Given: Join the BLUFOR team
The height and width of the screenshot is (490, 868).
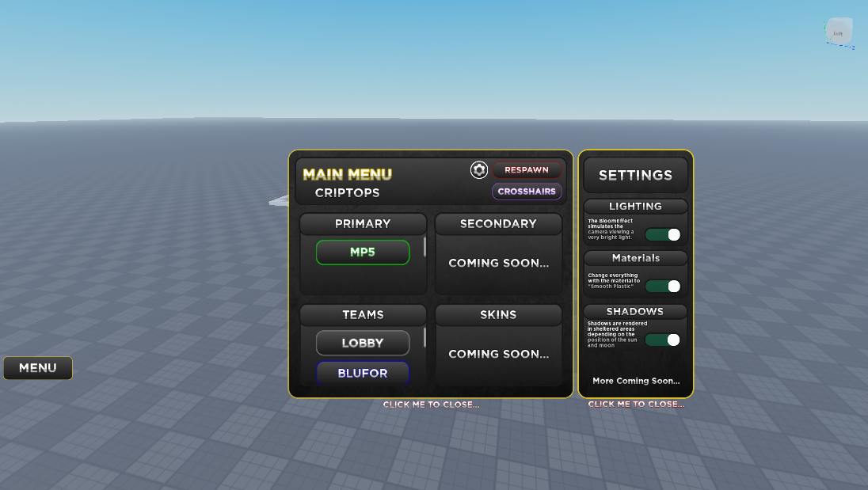Looking at the screenshot, I should (x=363, y=374).
